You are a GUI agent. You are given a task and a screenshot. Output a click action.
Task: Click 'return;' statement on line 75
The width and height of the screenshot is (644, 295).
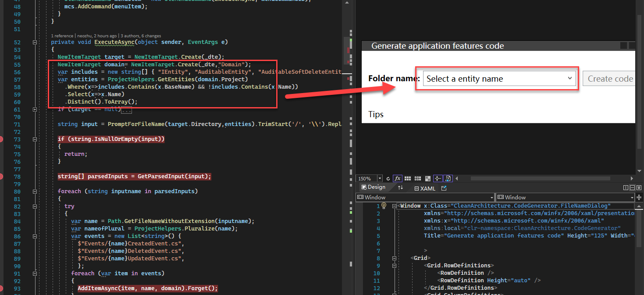pos(76,154)
